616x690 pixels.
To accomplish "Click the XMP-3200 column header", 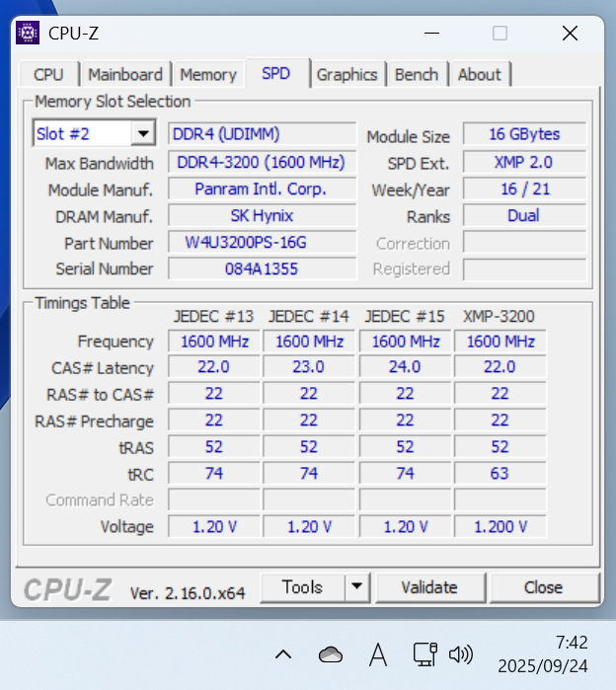I will pyautogui.click(x=499, y=317).
